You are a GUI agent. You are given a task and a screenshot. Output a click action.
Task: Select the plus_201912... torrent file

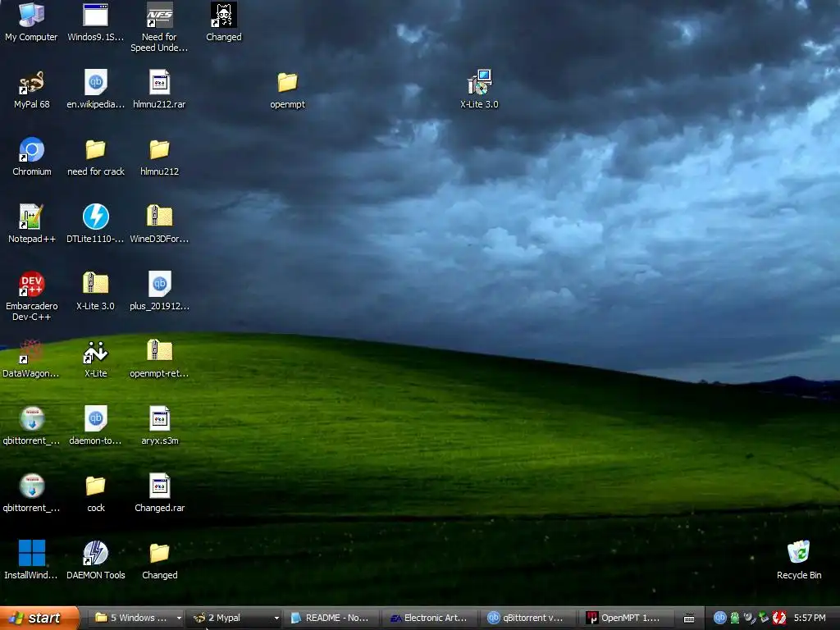coord(159,291)
